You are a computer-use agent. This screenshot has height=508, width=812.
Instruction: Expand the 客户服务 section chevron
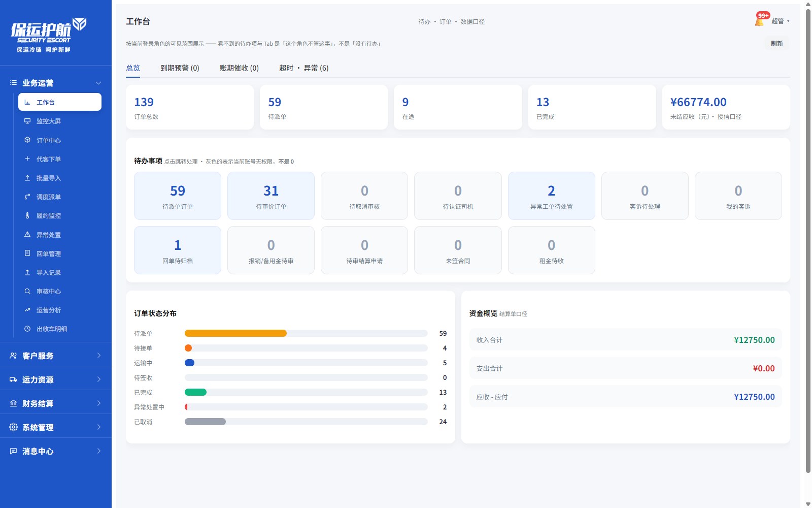pos(99,355)
